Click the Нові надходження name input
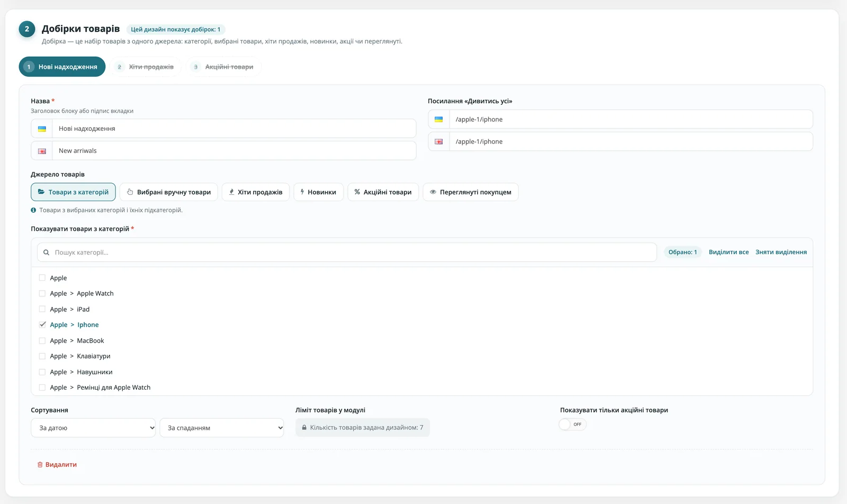The width and height of the screenshot is (847, 504). coord(234,129)
